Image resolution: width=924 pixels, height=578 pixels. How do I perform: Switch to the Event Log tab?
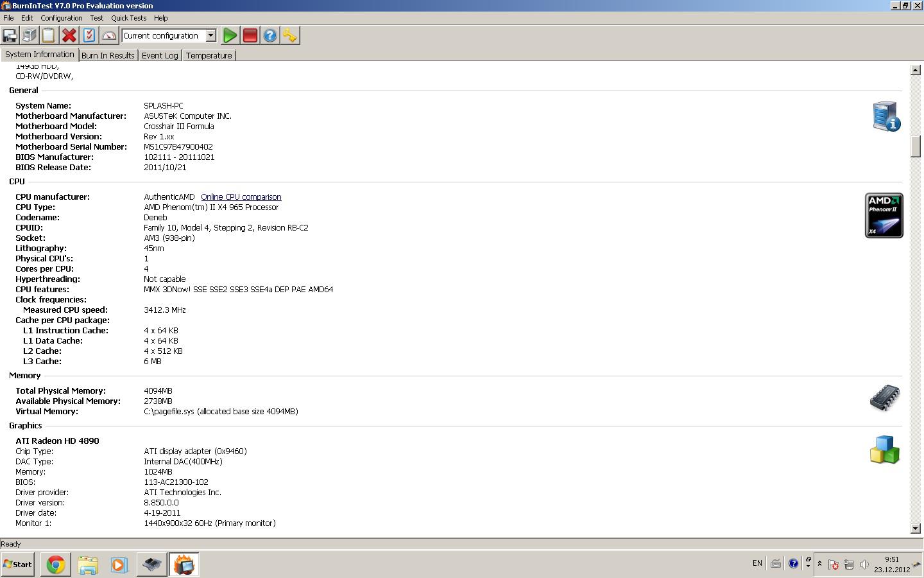[x=160, y=55]
